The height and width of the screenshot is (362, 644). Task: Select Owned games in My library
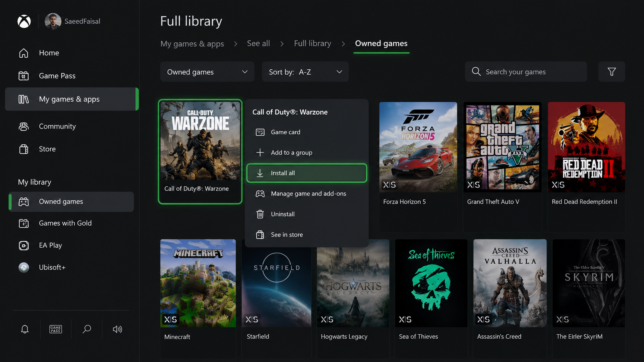(72, 202)
